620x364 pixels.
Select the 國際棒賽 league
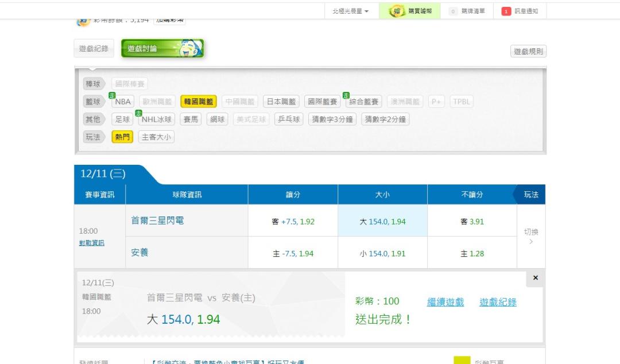130,84
